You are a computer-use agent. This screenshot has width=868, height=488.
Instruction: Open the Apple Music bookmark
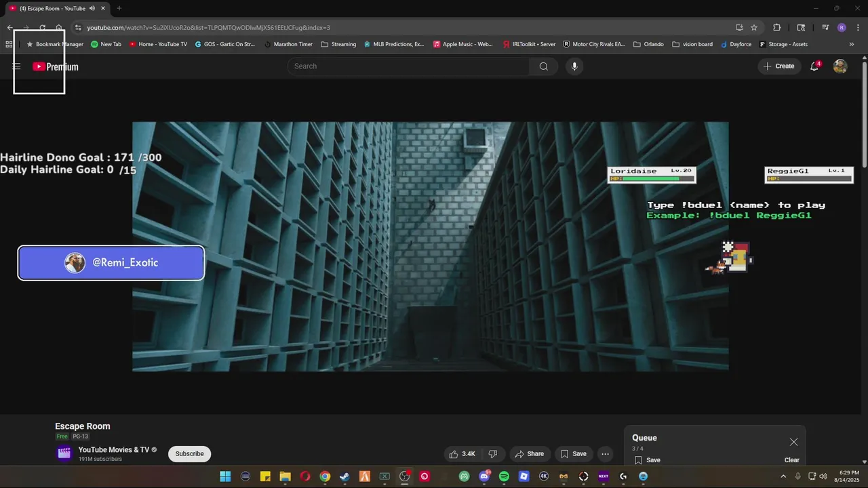click(462, 44)
